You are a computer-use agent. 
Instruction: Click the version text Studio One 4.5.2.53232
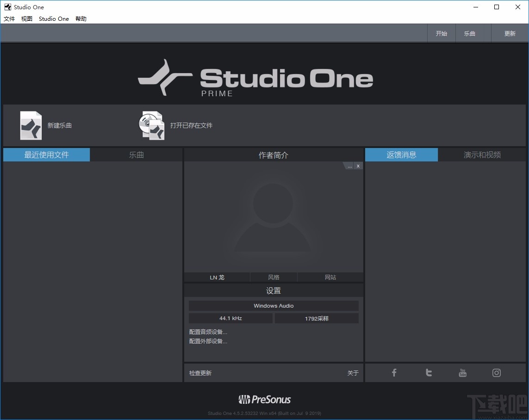[x=265, y=413]
